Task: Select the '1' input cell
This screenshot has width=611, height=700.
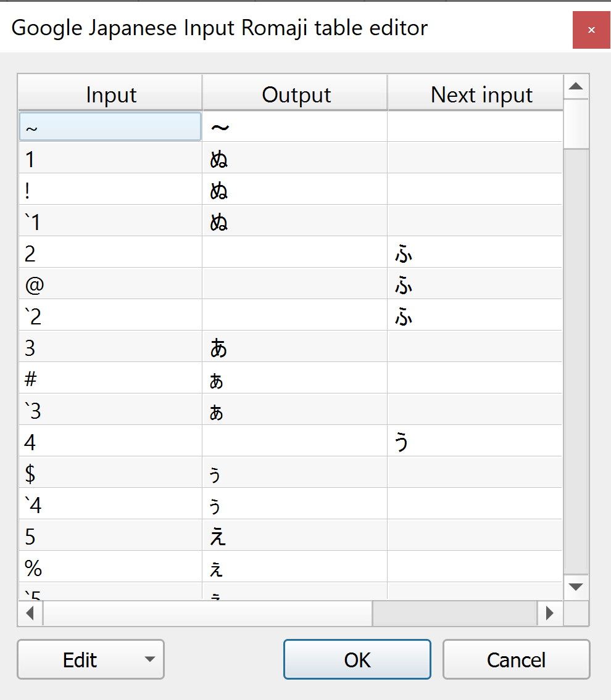Action: click(x=110, y=158)
